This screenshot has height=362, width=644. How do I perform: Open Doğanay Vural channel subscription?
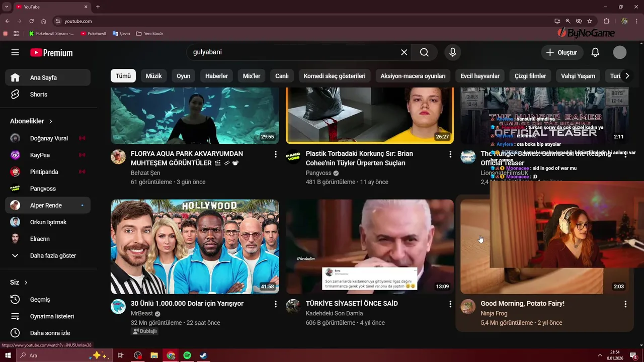[48, 138]
